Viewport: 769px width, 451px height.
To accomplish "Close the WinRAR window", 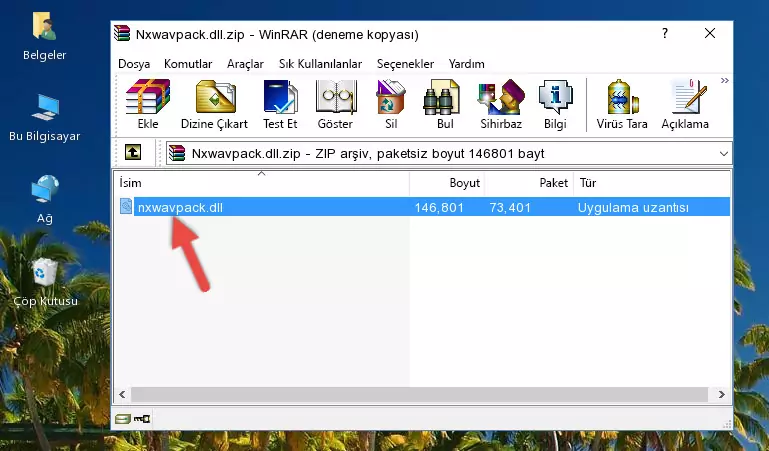I will coord(710,33).
